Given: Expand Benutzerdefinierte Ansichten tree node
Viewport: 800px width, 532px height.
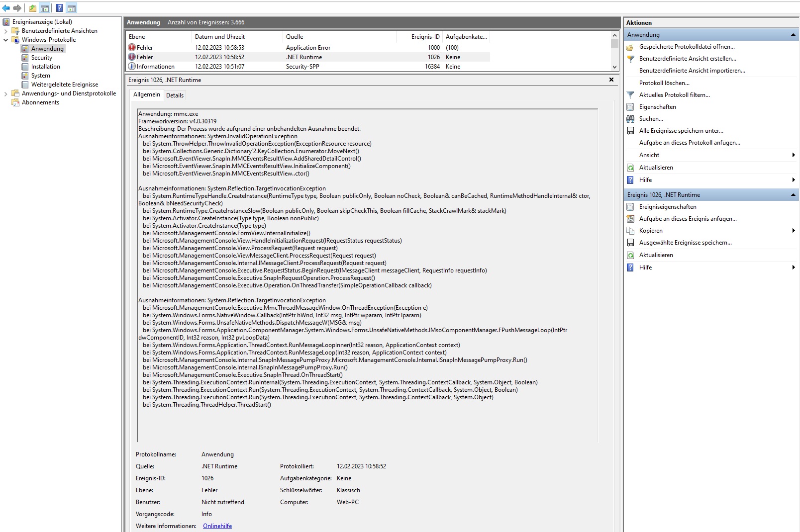Looking at the screenshot, I should [x=6, y=31].
